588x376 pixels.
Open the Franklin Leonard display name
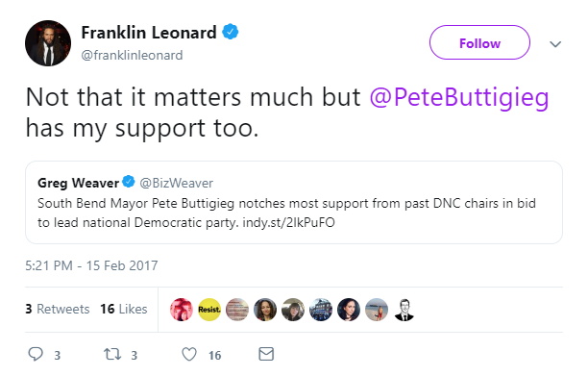[149, 33]
